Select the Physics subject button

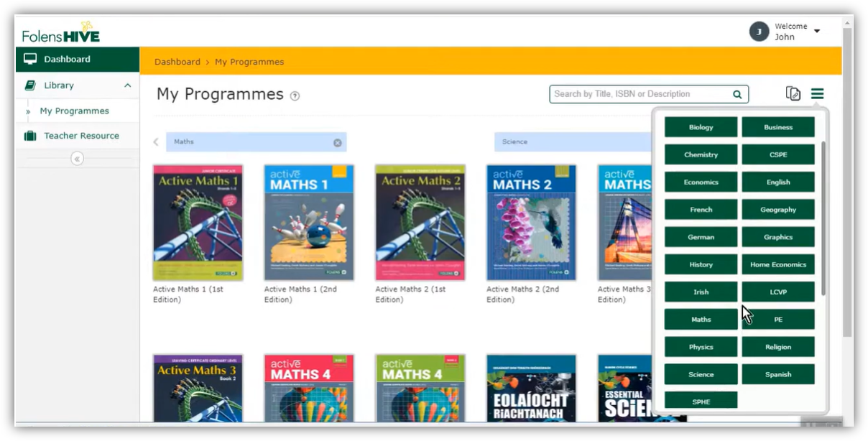701,347
